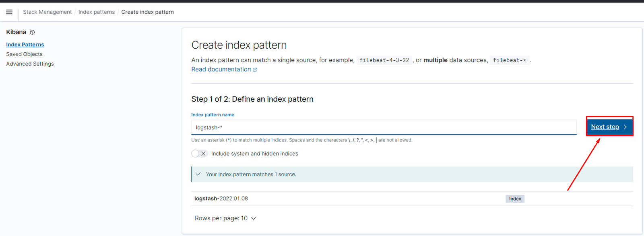Toggle Include system and hidden indices
The width and height of the screenshot is (644, 236).
(x=200, y=154)
